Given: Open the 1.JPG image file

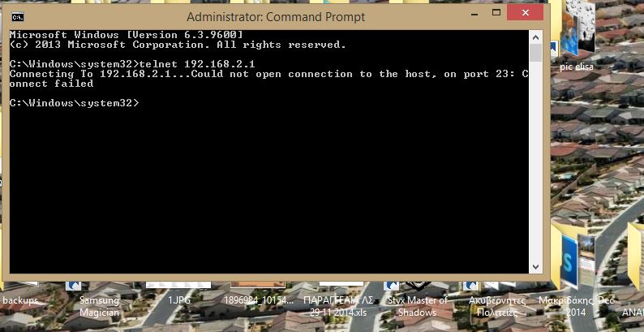Looking at the screenshot, I should tap(179, 300).
